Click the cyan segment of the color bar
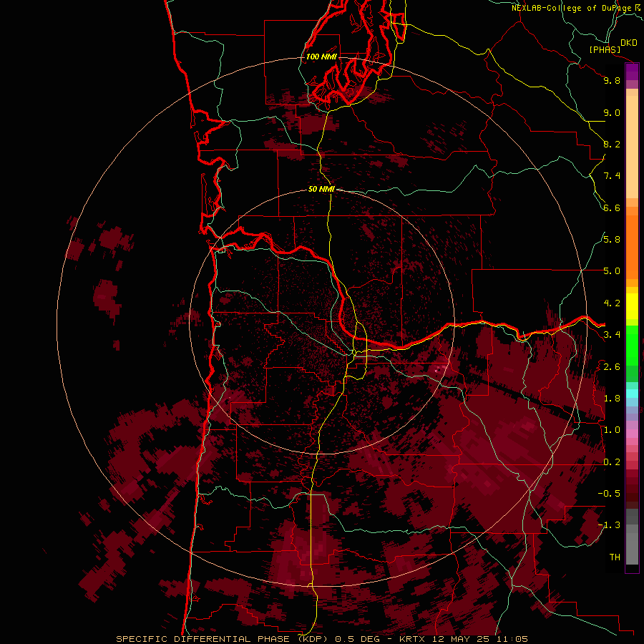The height and width of the screenshot is (644, 644). pyautogui.click(x=632, y=393)
